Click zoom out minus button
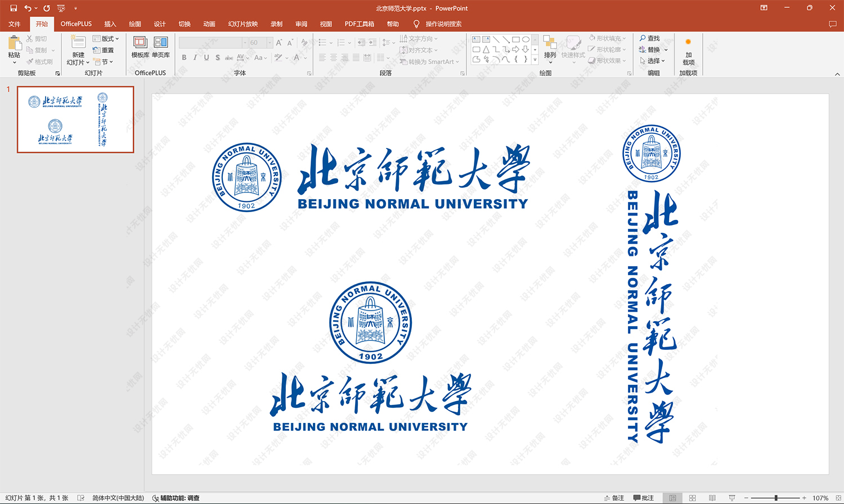 (x=746, y=498)
